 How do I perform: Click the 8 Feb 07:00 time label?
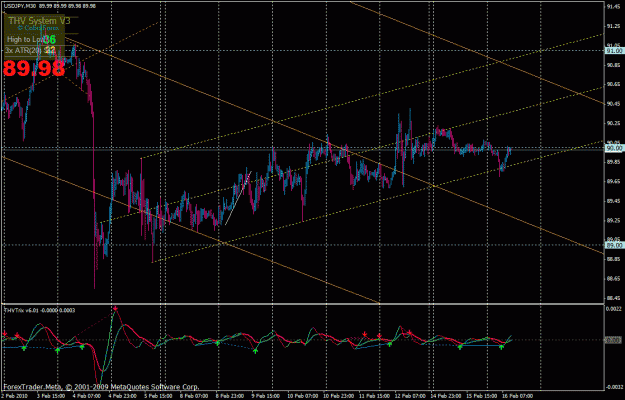pyautogui.click(x=194, y=396)
